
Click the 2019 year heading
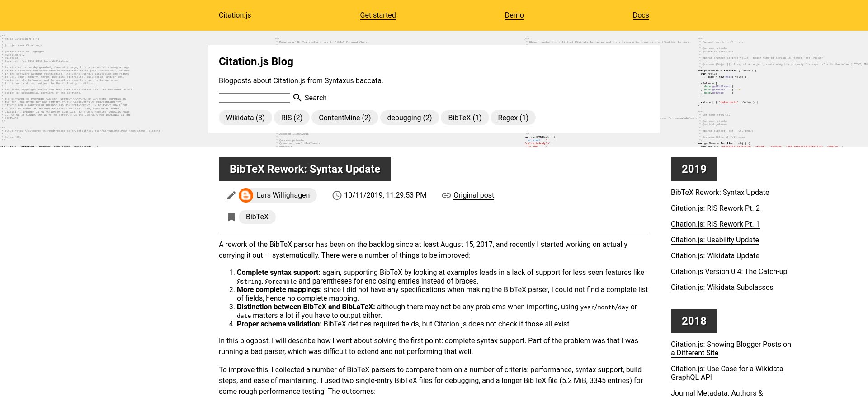694,169
